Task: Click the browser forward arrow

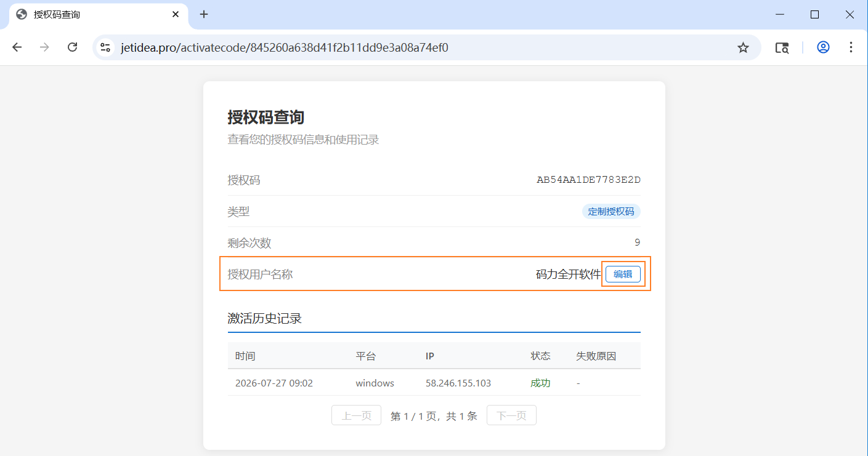Action: (44, 47)
